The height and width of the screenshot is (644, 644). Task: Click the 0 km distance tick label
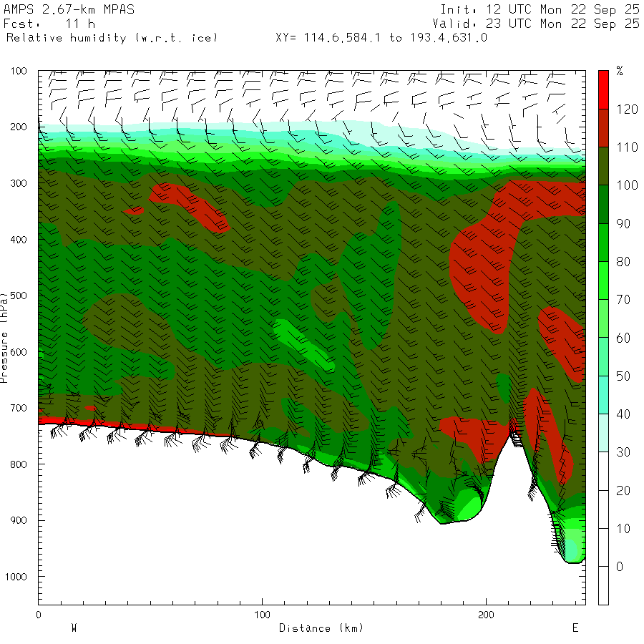pyautogui.click(x=38, y=615)
